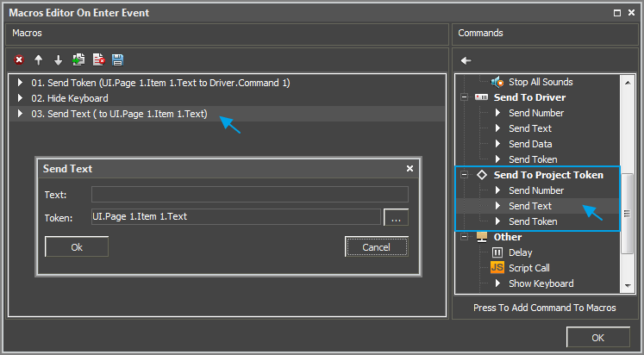Open token browser with the ... button
This screenshot has height=355, width=644.
point(396,217)
